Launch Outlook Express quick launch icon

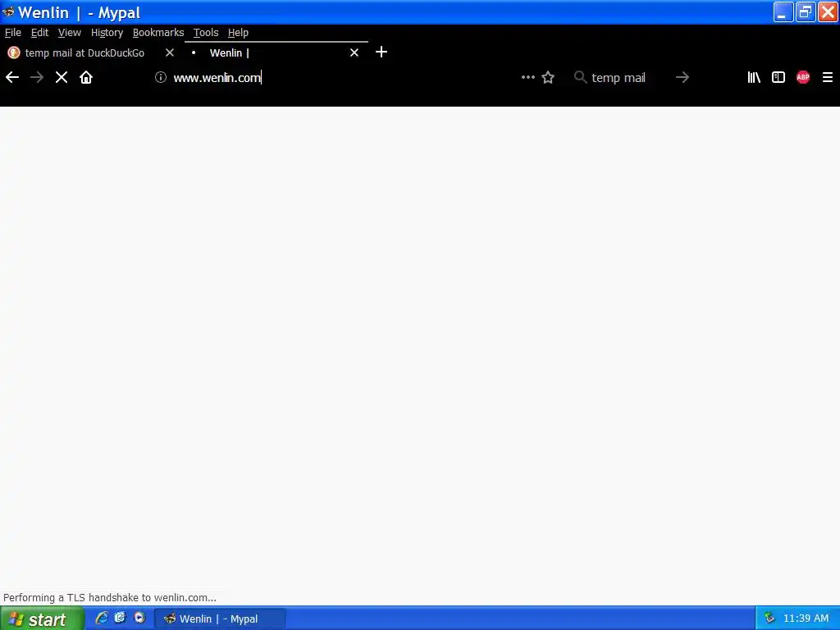click(x=120, y=619)
